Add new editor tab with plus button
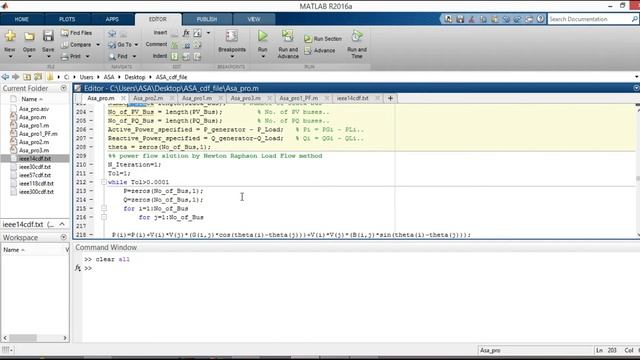640x360 pixels. coord(390,98)
